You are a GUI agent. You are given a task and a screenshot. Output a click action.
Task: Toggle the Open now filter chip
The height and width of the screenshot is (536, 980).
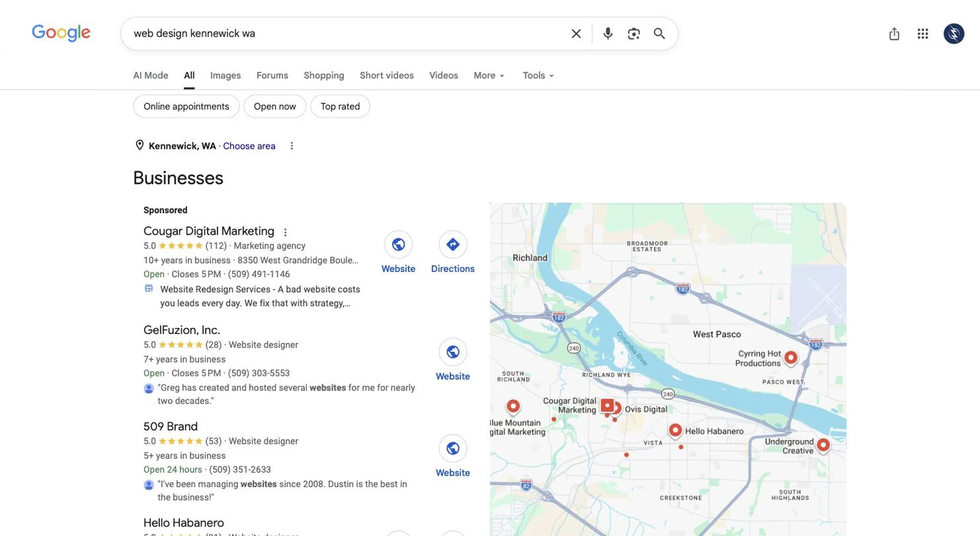(275, 106)
